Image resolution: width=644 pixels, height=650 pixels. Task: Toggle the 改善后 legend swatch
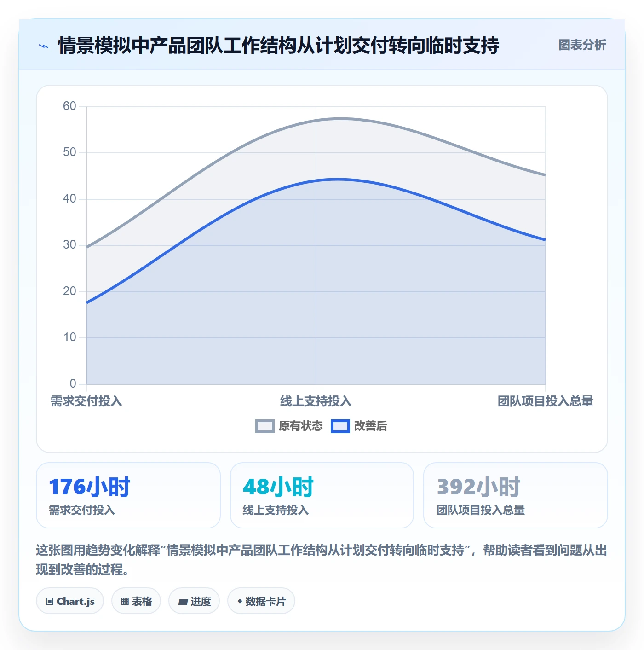340,426
